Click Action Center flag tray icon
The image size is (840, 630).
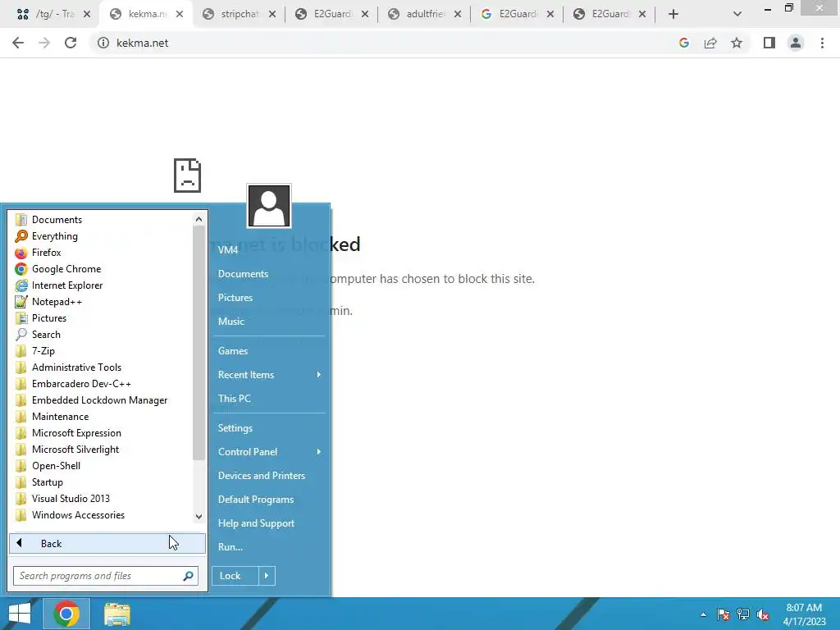[x=724, y=614]
